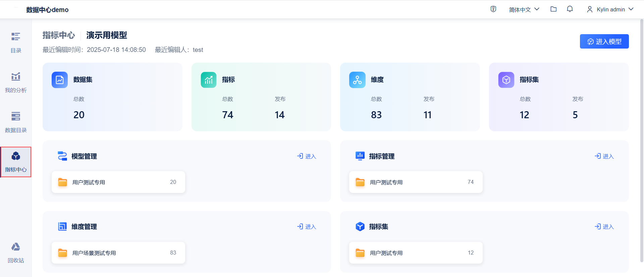Click the 维度 total value 83
The image size is (644, 277).
(x=376, y=115)
